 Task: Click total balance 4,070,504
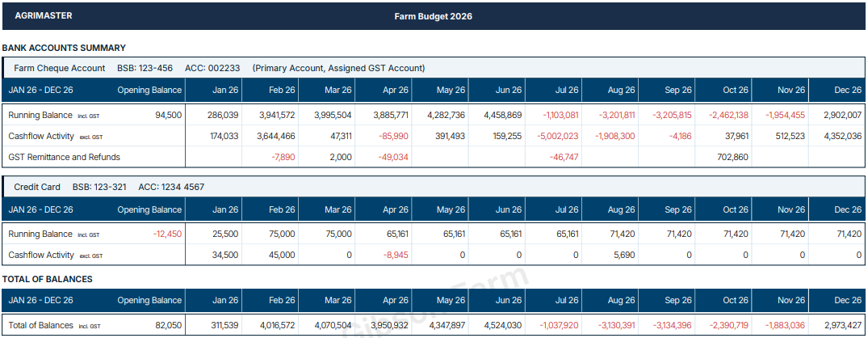[333, 325]
